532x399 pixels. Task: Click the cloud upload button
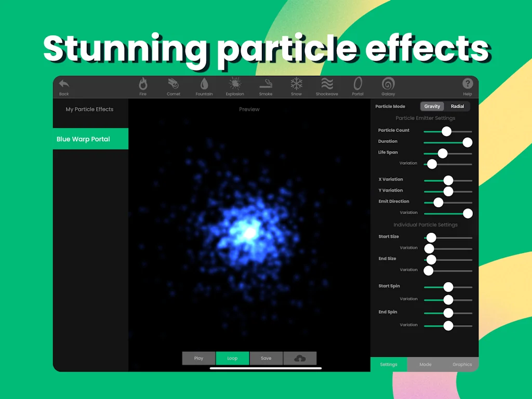(x=300, y=358)
